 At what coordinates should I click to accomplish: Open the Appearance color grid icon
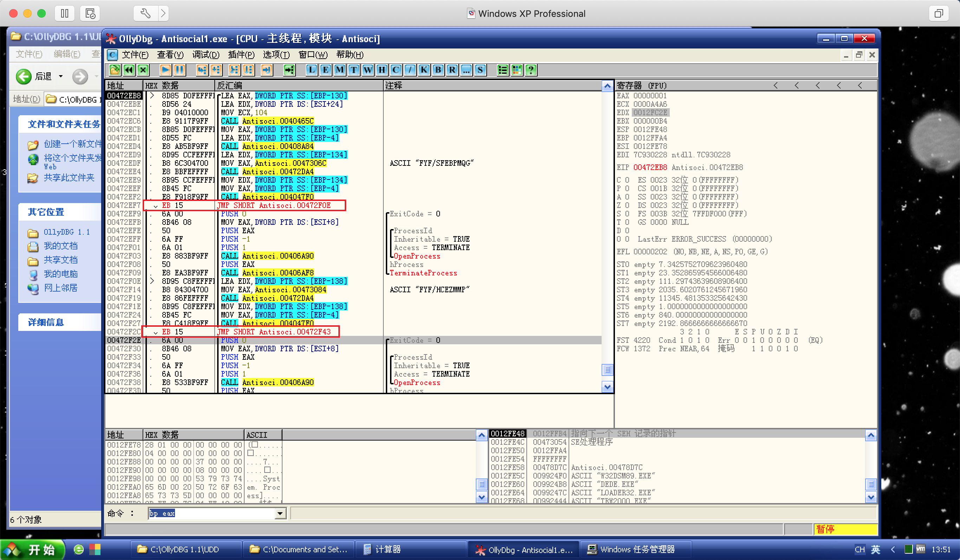coord(517,70)
